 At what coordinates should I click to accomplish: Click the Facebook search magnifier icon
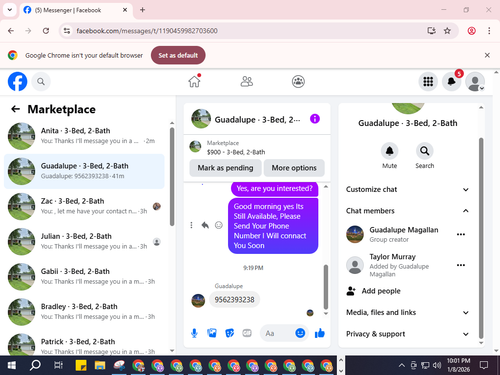[x=41, y=81]
